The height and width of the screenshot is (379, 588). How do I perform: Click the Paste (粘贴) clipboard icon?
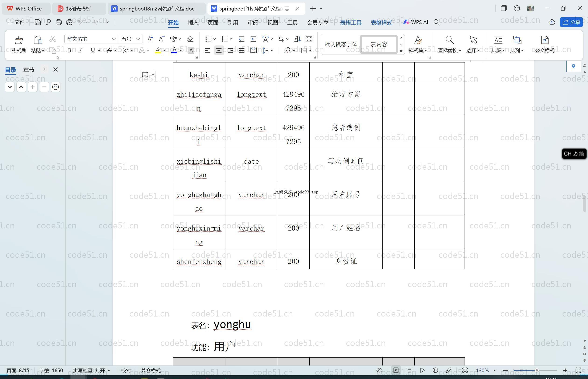click(x=38, y=40)
